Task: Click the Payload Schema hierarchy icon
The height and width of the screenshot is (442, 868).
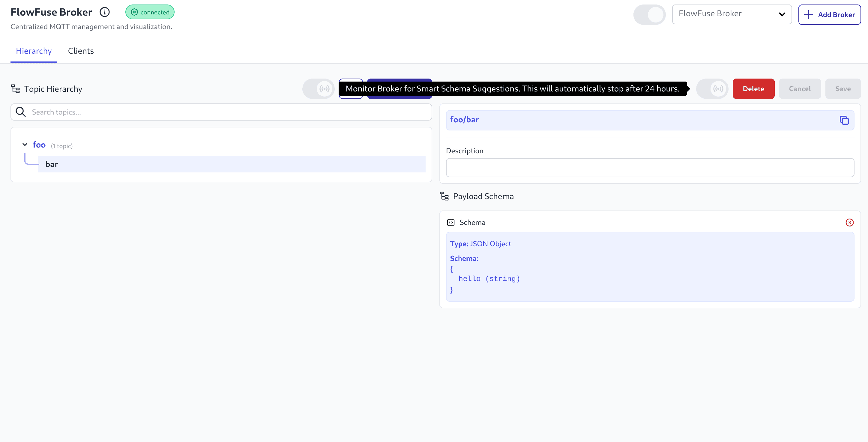Action: pos(444,196)
